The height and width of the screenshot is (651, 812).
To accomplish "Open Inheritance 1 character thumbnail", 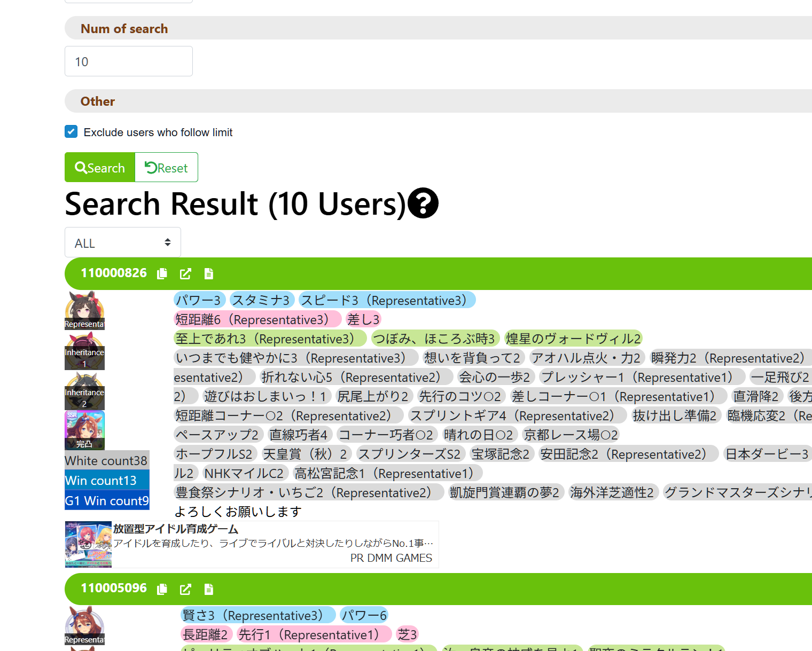I will point(84,350).
